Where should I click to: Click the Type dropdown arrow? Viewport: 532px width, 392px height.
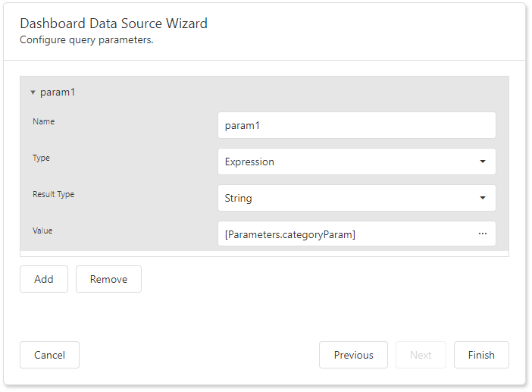(x=483, y=162)
